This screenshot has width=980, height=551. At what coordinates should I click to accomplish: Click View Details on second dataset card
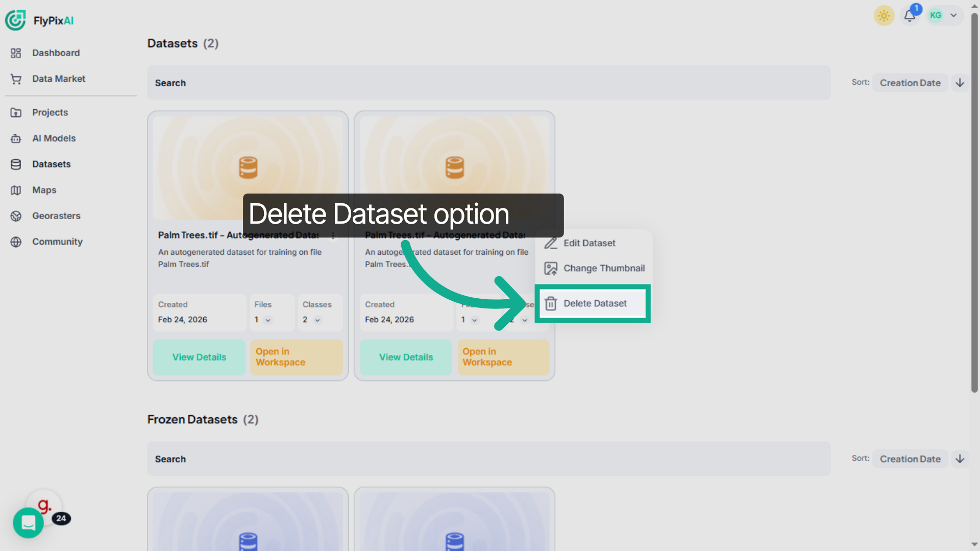[x=406, y=357]
